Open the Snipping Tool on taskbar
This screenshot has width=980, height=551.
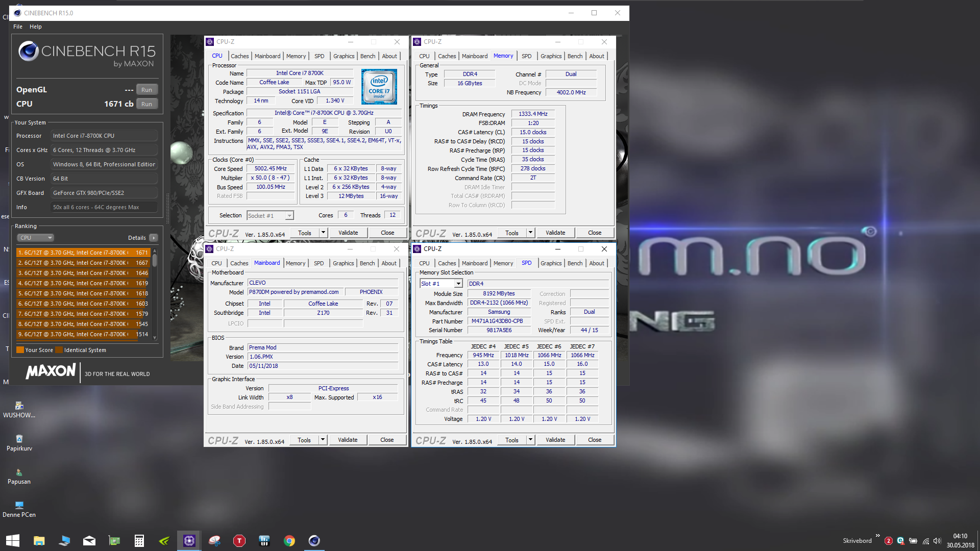[x=214, y=541]
